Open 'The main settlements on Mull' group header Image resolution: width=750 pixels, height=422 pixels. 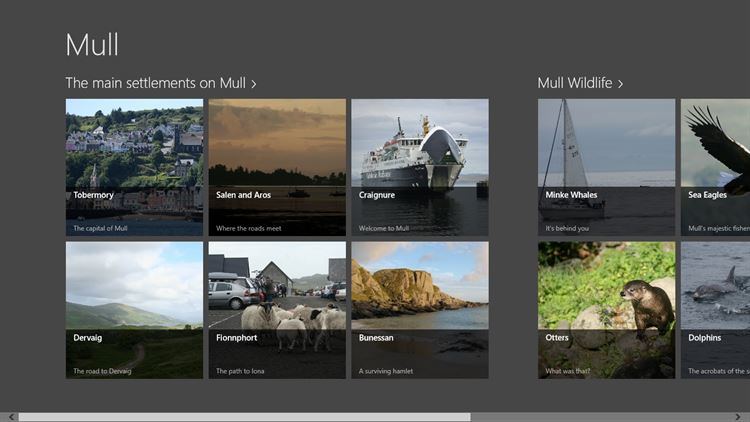(x=161, y=83)
